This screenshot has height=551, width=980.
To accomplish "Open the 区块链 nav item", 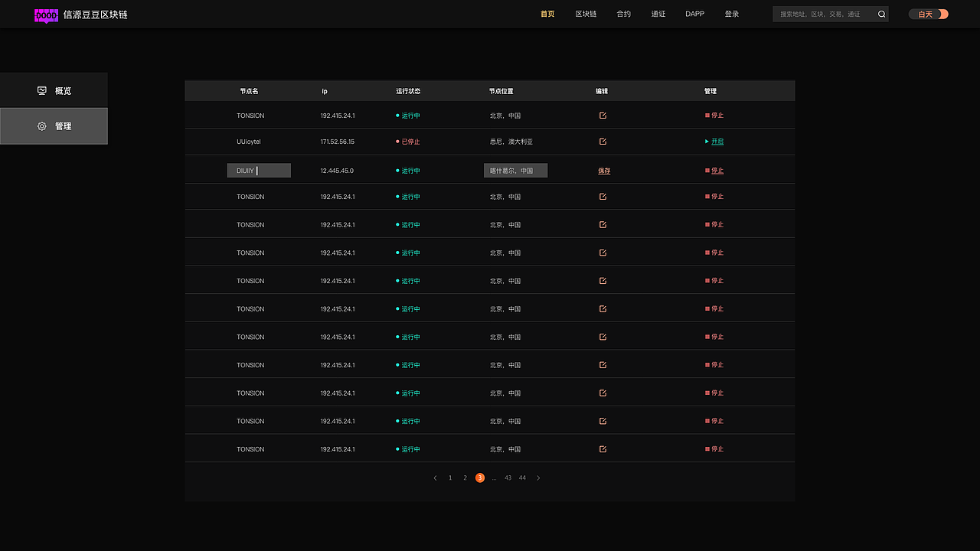I will coord(586,14).
